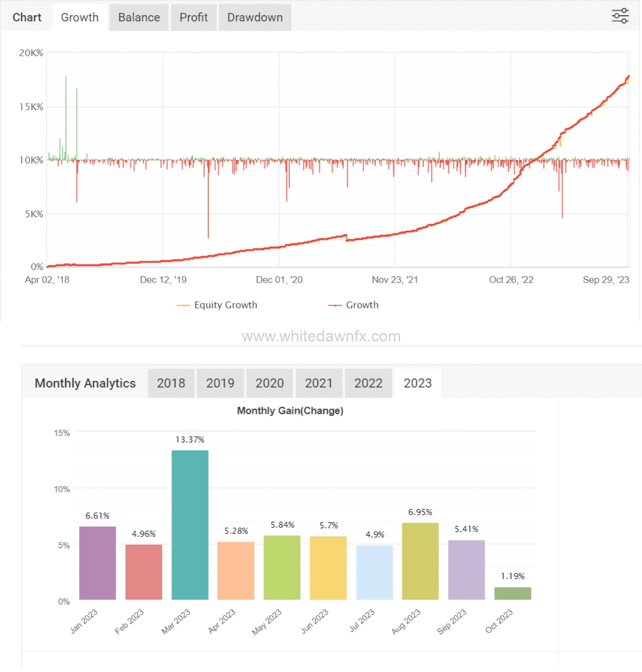Screen dimensions: 642x672
Task: Select the Aug 2023 olive bar
Action: pyautogui.click(x=420, y=561)
